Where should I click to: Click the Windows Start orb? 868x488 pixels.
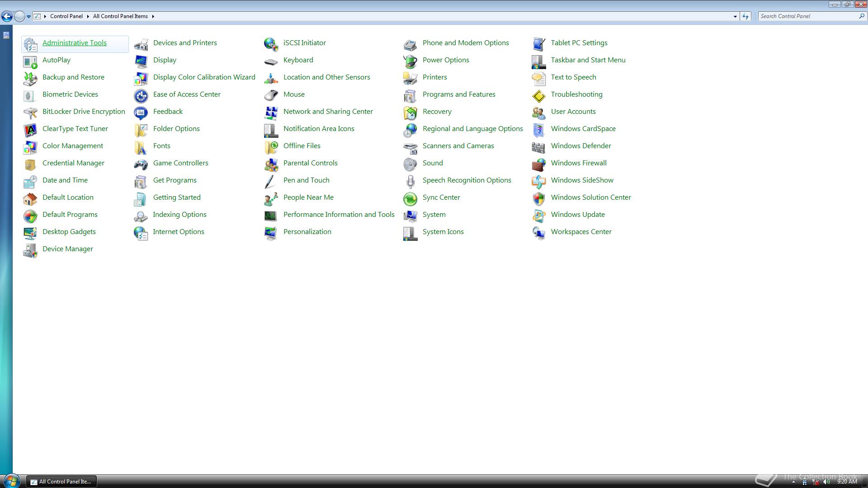[x=11, y=481]
